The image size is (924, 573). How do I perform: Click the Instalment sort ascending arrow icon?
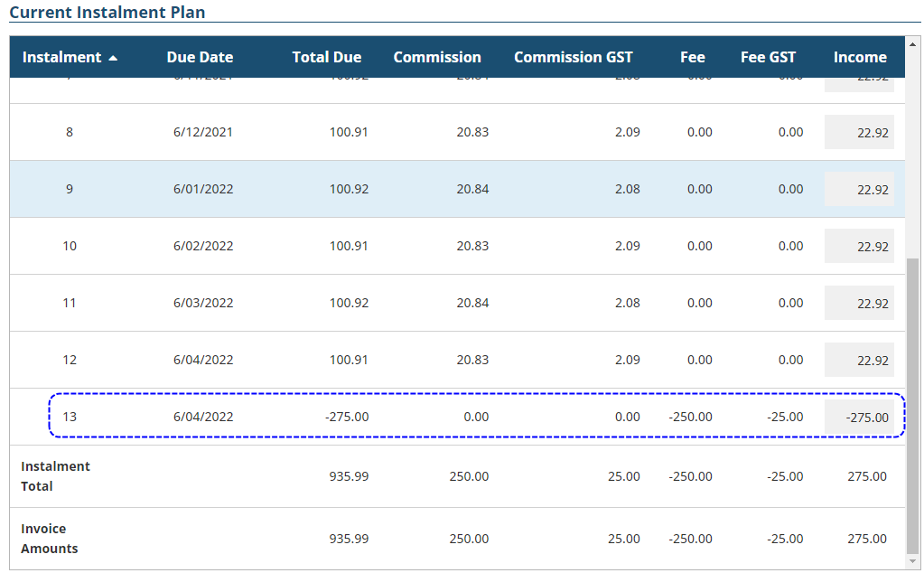click(113, 58)
